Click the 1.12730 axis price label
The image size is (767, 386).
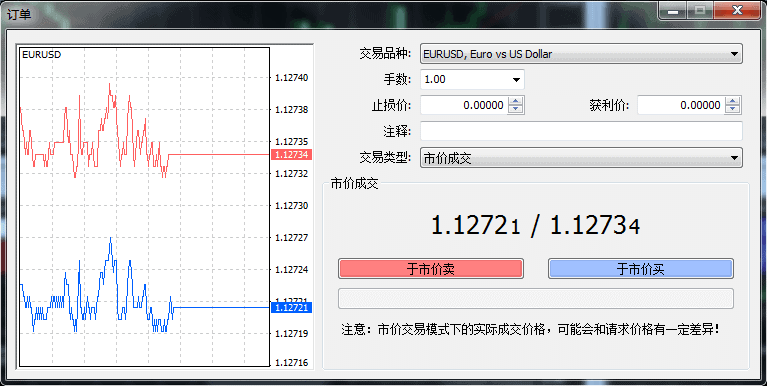coord(292,205)
